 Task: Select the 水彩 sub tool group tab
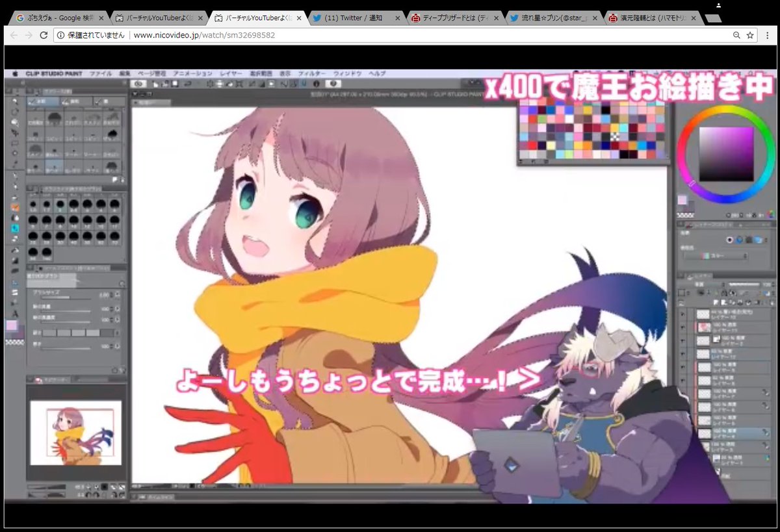coord(44,102)
